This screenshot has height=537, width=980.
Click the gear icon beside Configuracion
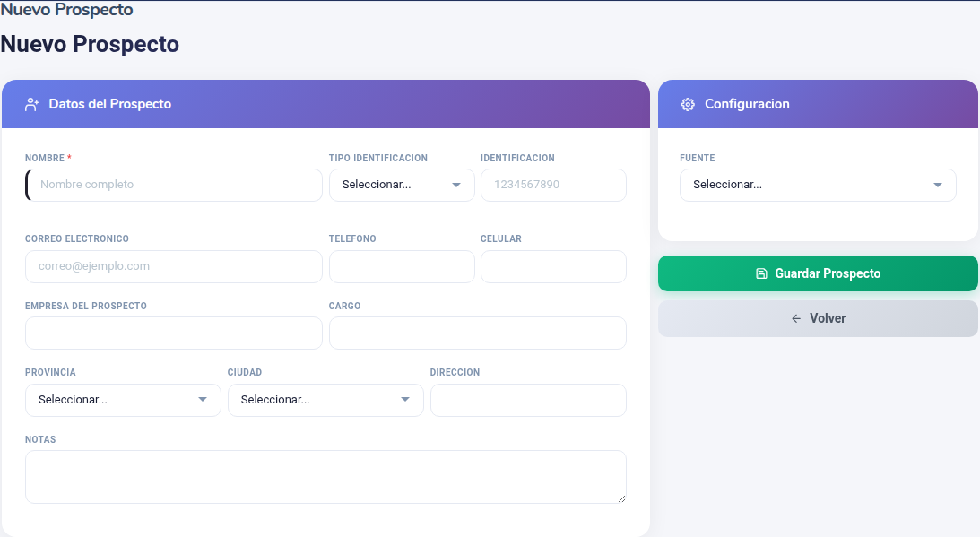click(688, 104)
